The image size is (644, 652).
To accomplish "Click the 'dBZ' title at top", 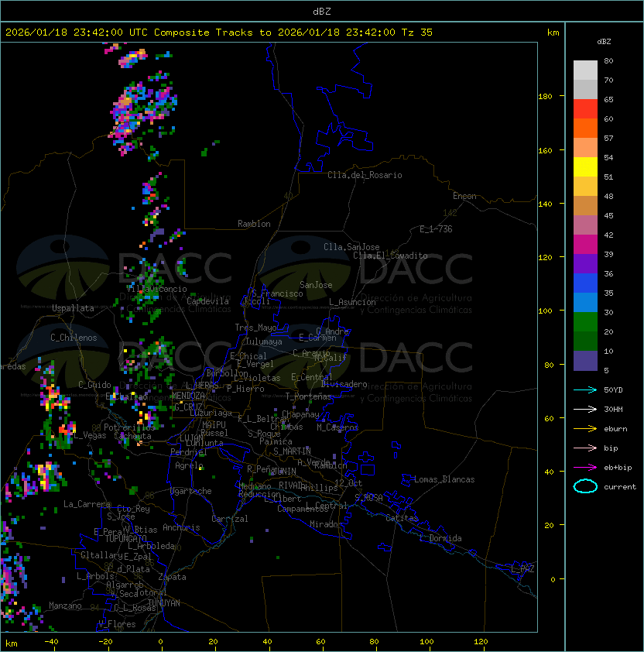I will point(322,11).
